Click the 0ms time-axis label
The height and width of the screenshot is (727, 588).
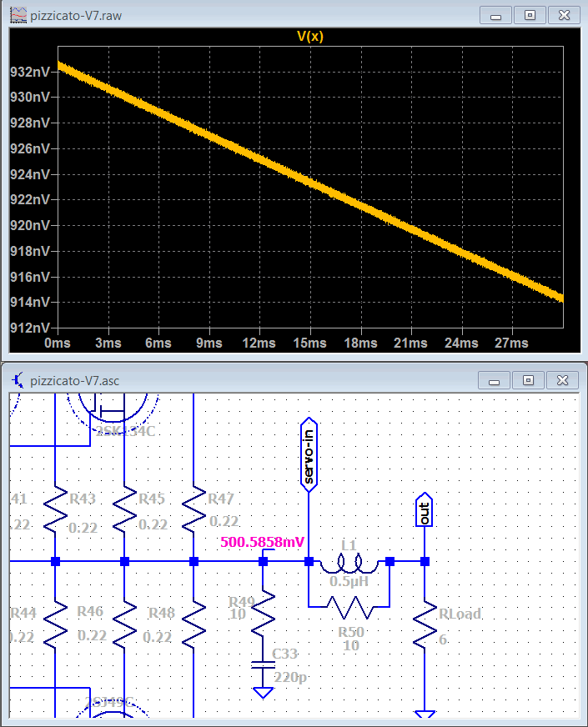click(58, 343)
